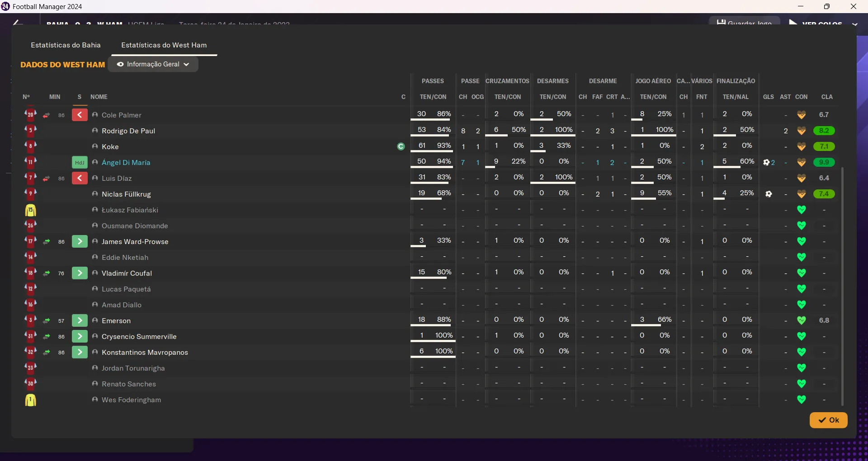868x461 pixels.
Task: Click Ángel Di María's 9.9 rating badge
Action: 824,162
